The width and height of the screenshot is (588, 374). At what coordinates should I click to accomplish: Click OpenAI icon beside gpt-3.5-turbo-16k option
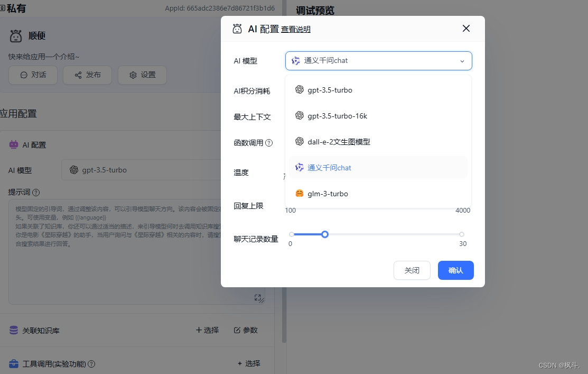coord(299,115)
